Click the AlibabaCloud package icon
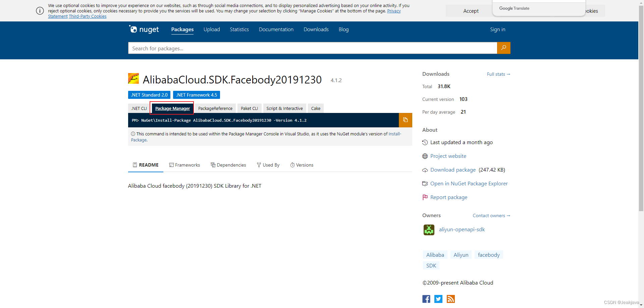This screenshot has width=644, height=308. 133,78
